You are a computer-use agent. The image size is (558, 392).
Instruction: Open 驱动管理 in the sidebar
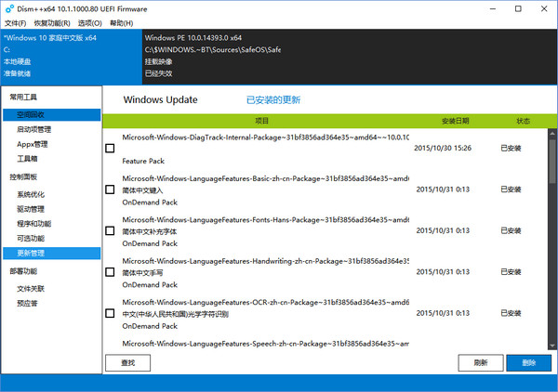(x=30, y=209)
